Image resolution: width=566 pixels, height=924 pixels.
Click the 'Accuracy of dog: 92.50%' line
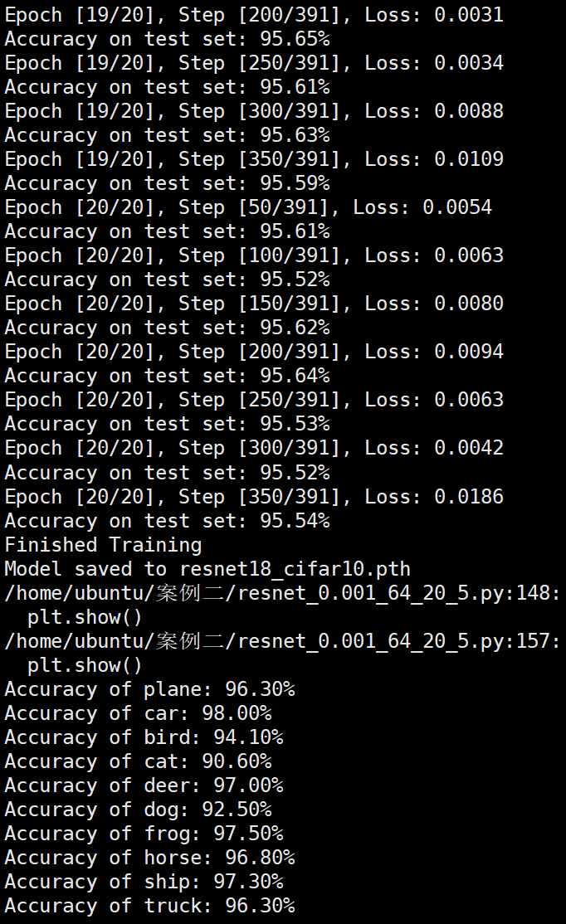138,810
